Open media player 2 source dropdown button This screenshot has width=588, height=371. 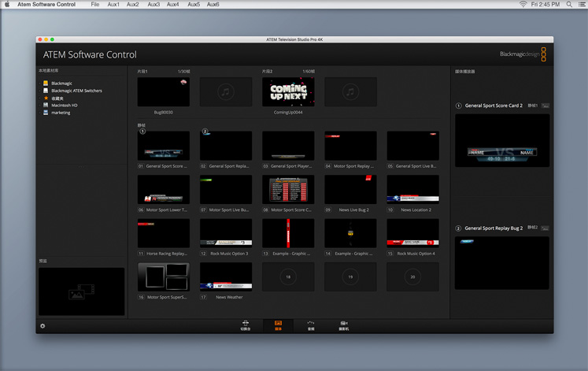545,228
